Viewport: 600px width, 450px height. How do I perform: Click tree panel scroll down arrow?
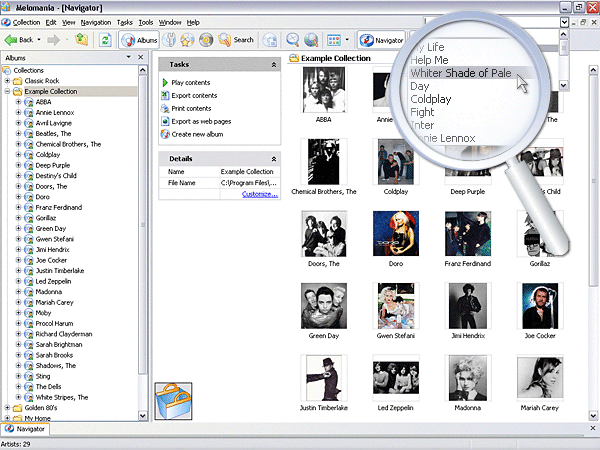pos(142,416)
